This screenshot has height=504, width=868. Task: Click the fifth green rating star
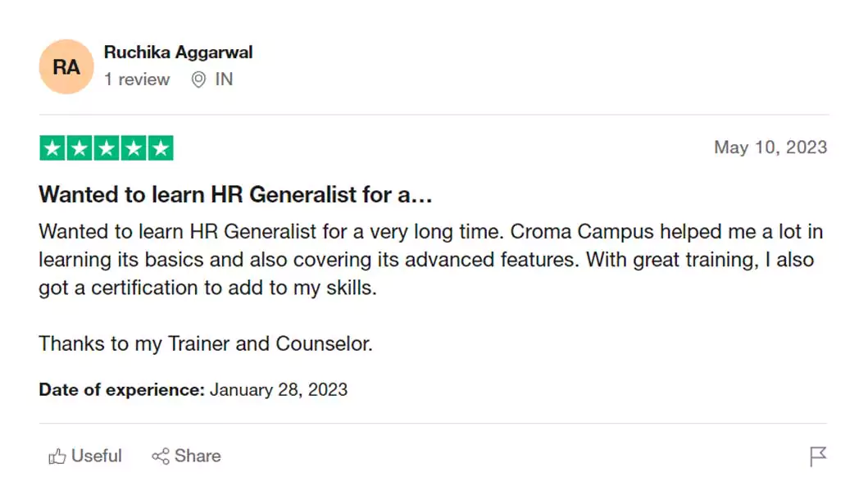pyautogui.click(x=161, y=148)
